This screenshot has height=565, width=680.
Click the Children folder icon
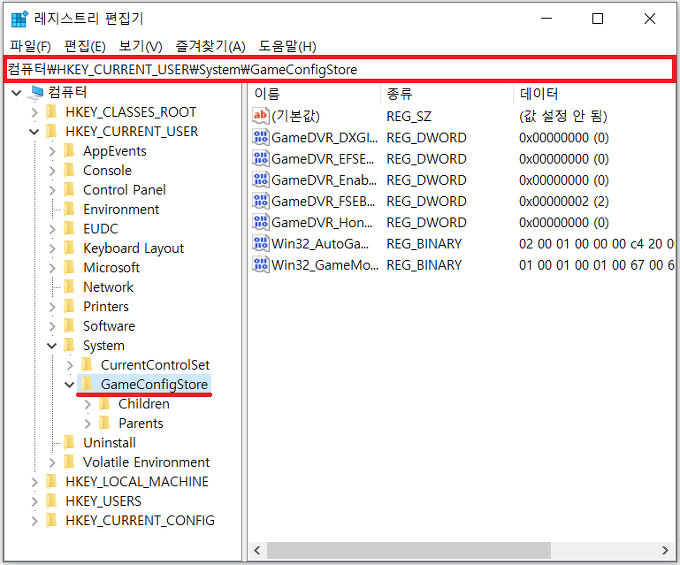pyautogui.click(x=104, y=404)
